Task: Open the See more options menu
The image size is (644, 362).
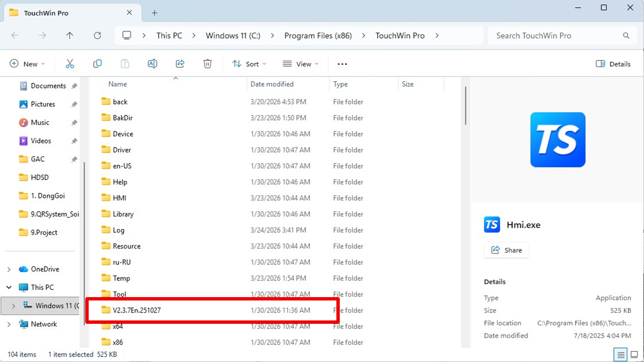Action: pyautogui.click(x=342, y=64)
